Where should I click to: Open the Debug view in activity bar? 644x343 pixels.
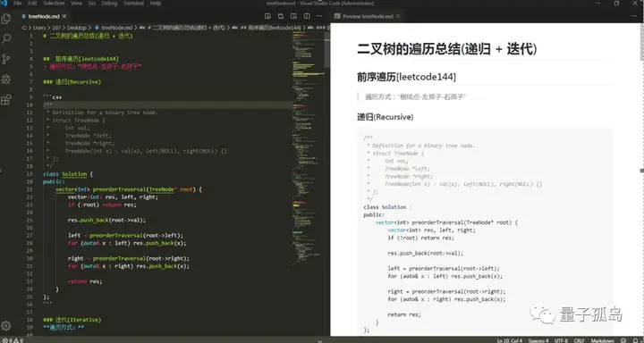tap(6, 79)
